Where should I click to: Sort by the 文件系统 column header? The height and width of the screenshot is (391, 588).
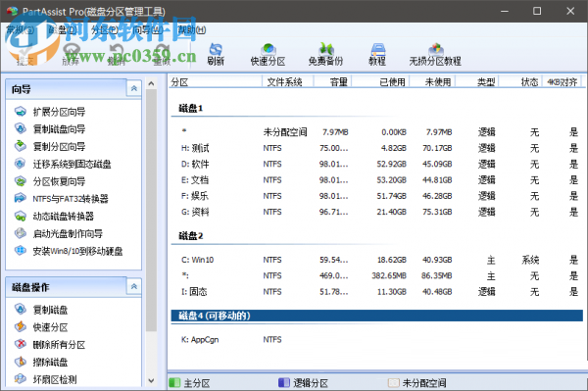pyautogui.click(x=287, y=81)
